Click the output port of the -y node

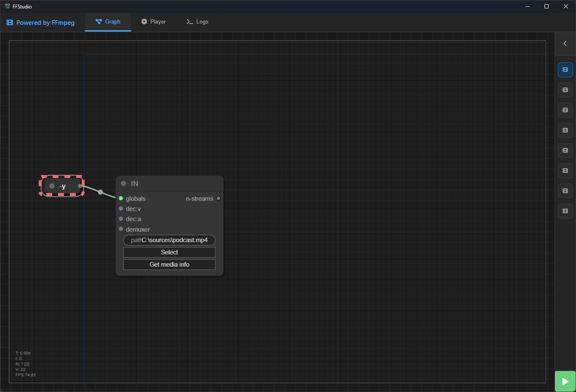pyautogui.click(x=80, y=186)
